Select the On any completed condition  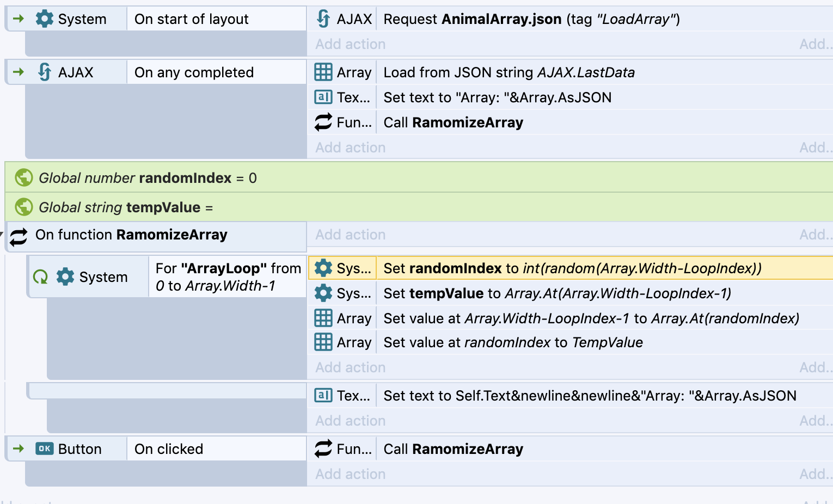(194, 72)
